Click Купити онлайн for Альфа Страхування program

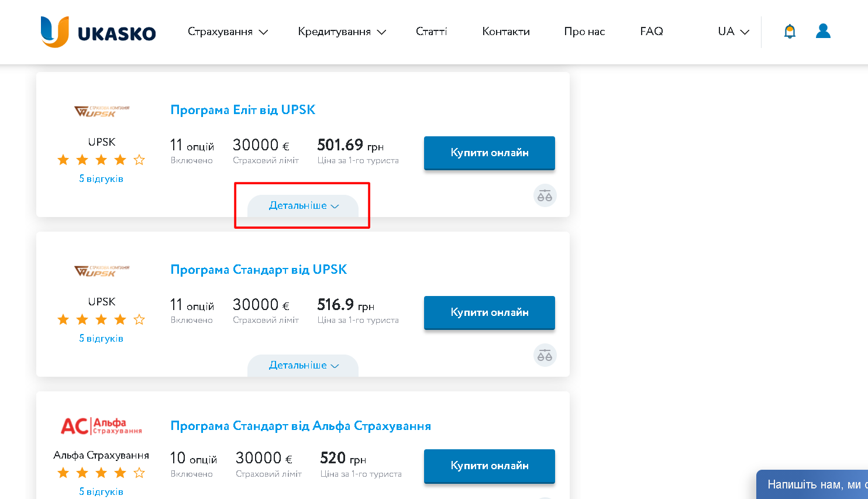click(x=490, y=466)
